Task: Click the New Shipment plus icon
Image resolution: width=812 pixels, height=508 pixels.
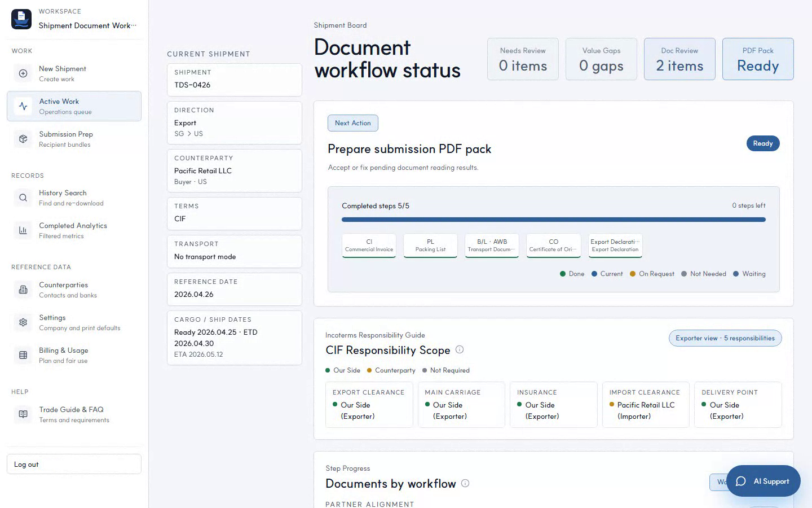Action: coord(23,73)
